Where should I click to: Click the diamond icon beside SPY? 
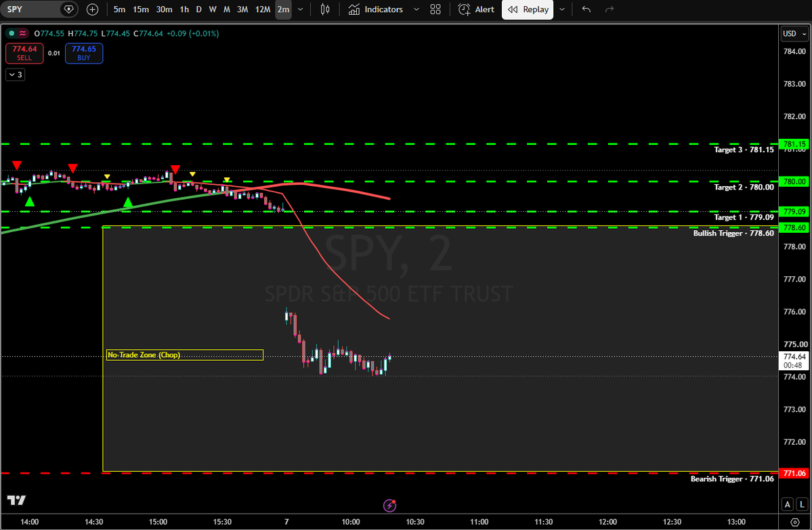click(x=68, y=9)
